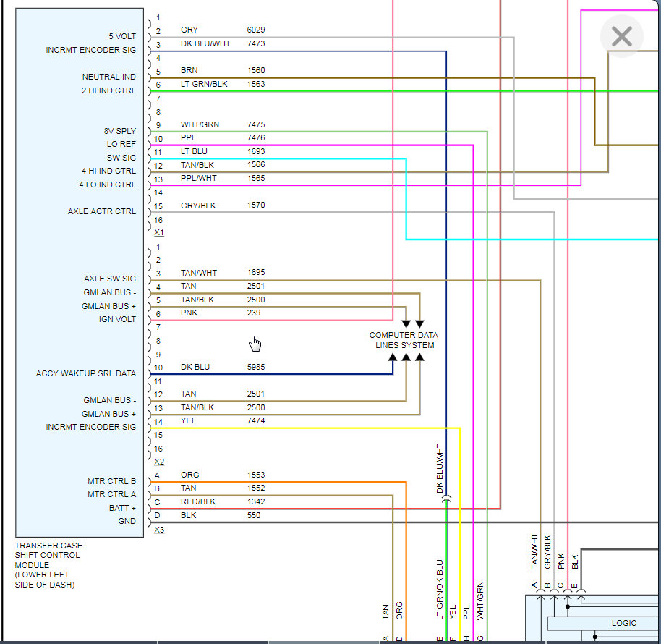Image resolution: width=661 pixels, height=644 pixels.
Task: Click the AXLE ACTR CTRL pin label
Action: point(101,211)
